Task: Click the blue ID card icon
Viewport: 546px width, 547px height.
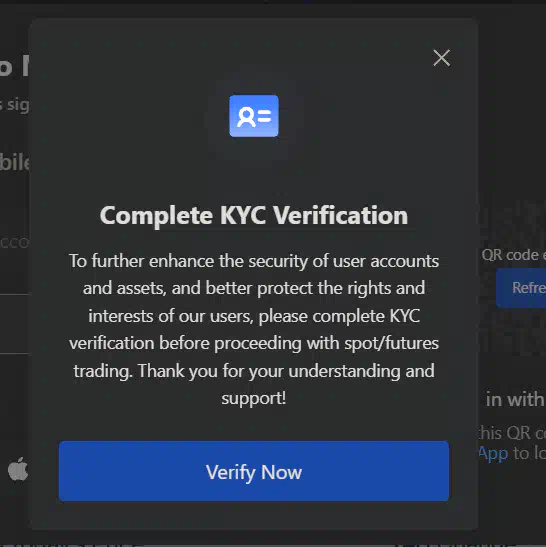Action: pyautogui.click(x=254, y=116)
